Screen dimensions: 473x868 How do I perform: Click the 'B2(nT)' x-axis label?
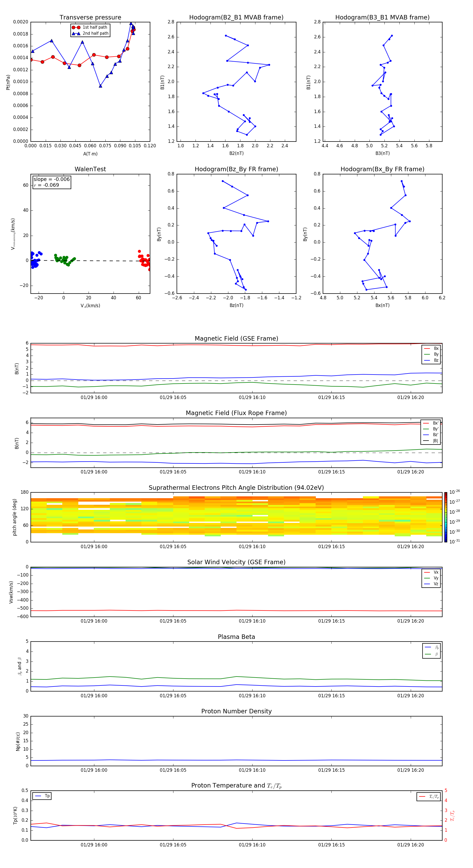click(x=236, y=153)
